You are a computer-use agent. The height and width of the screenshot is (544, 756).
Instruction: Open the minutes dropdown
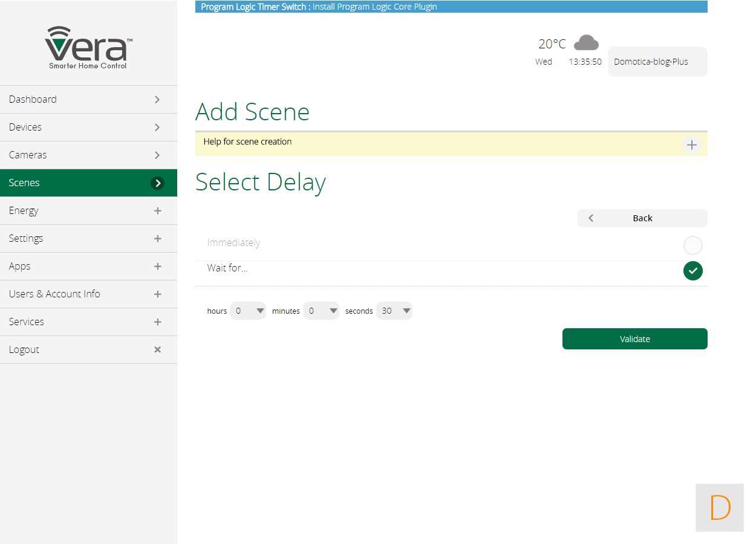321,311
